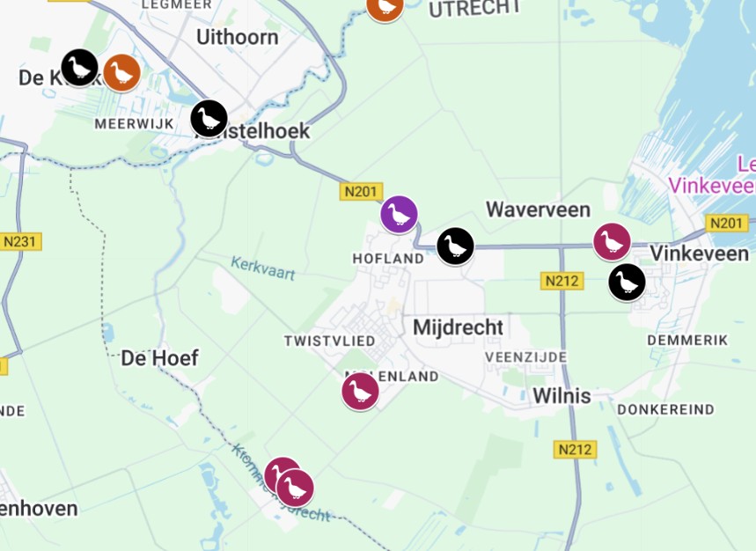Select the Uithoorn place label
Viewport: 756px width, 551px height.
238,37
